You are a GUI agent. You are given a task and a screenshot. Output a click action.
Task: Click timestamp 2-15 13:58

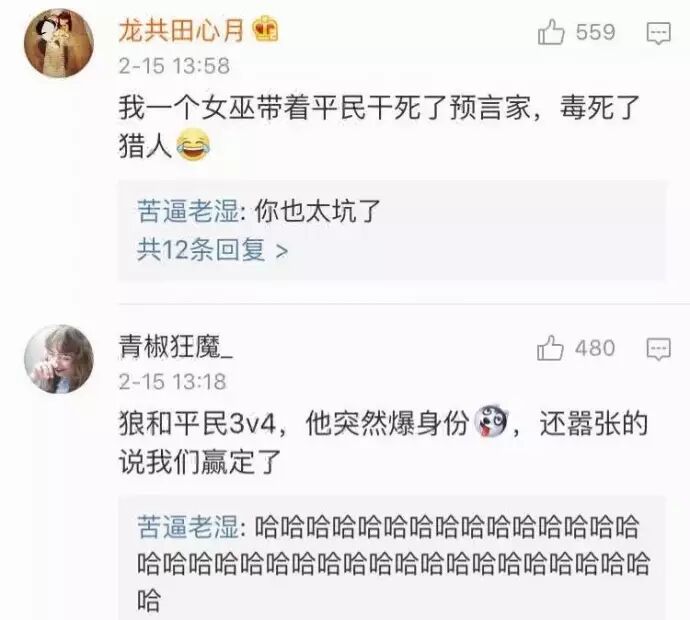(174, 66)
